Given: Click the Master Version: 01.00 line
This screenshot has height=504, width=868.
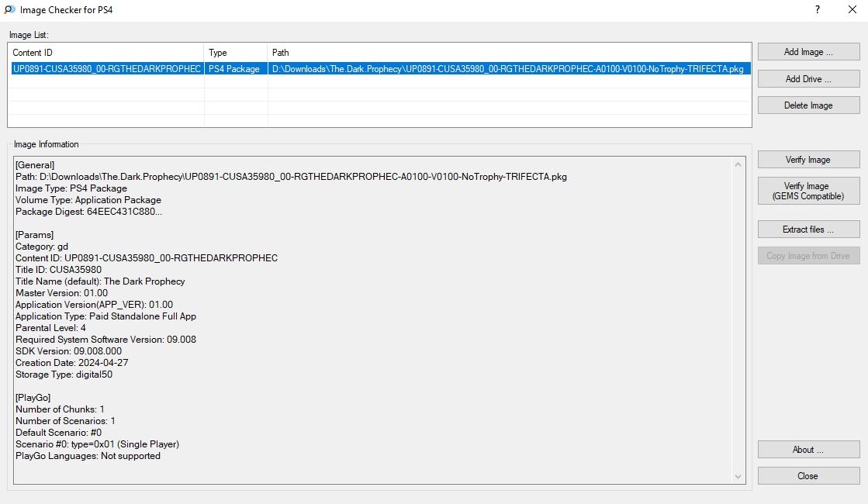Looking at the screenshot, I should (61, 292).
